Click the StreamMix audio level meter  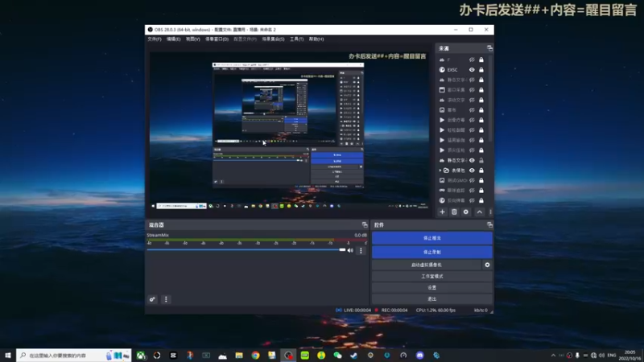click(257, 240)
